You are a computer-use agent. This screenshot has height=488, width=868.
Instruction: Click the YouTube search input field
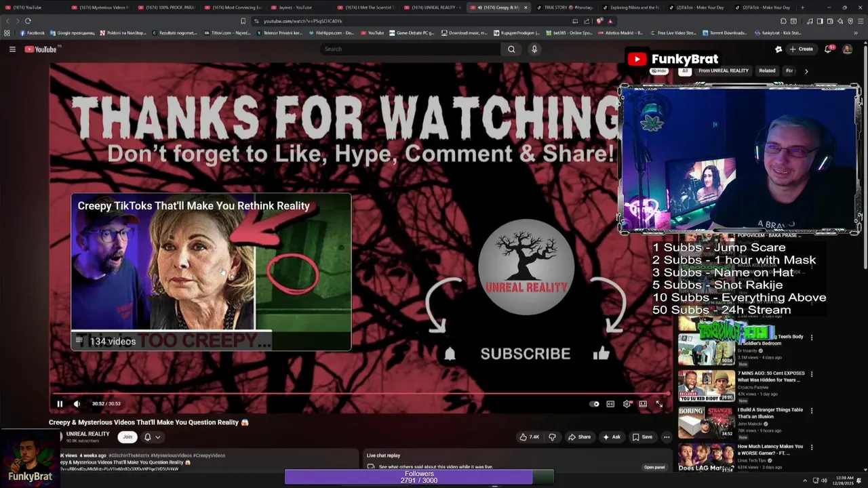click(410, 49)
